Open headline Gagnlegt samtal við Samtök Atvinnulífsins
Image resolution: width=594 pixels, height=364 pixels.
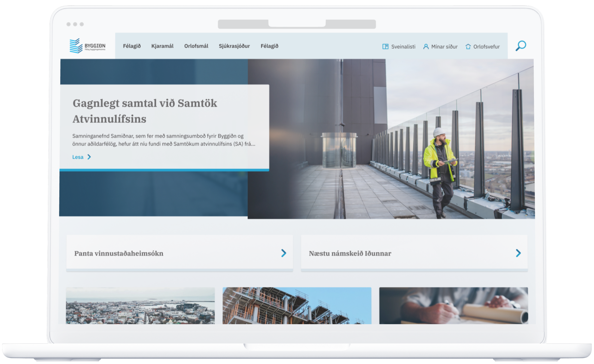(145, 111)
